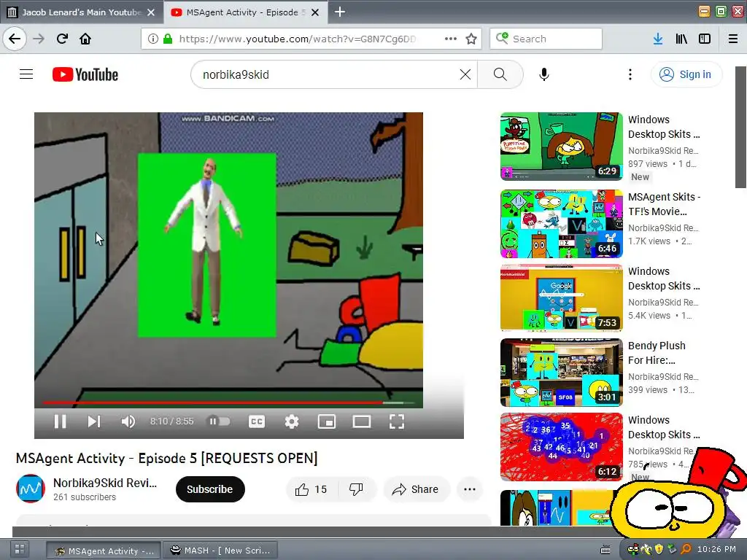747x560 pixels.
Task: Mute the video volume speaker icon
Action: (128, 421)
